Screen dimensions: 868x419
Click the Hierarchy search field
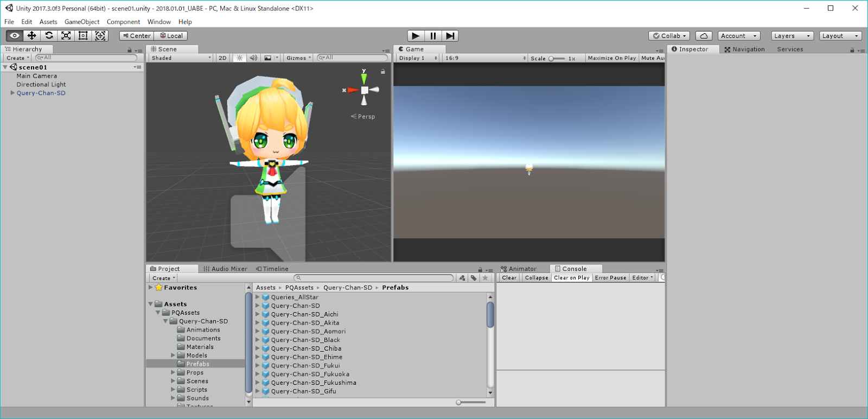point(86,58)
